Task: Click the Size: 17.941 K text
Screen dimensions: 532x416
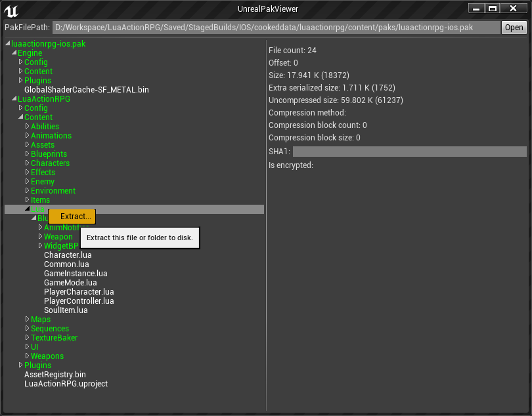Action: (x=309, y=75)
